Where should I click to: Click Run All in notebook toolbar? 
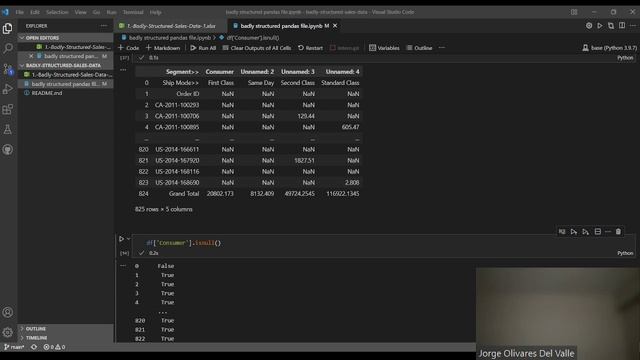pos(203,48)
